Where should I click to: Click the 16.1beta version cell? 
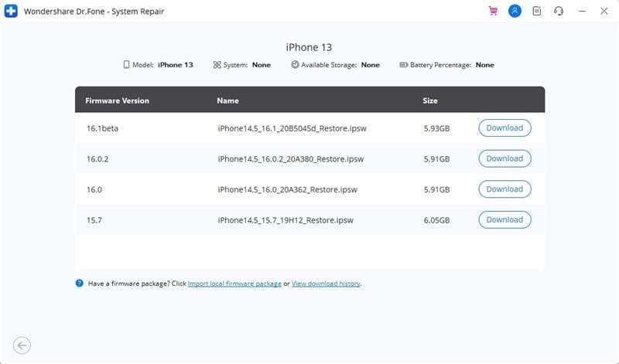pos(102,128)
